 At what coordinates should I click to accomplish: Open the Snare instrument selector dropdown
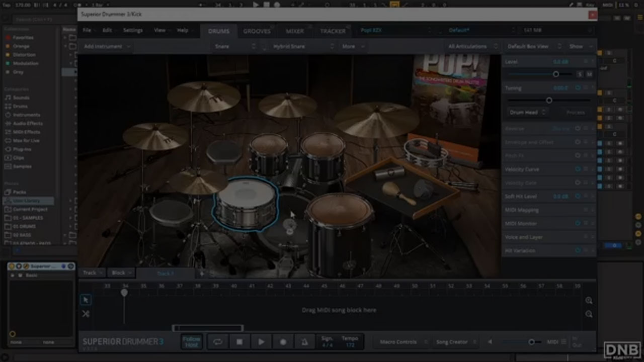coord(235,46)
